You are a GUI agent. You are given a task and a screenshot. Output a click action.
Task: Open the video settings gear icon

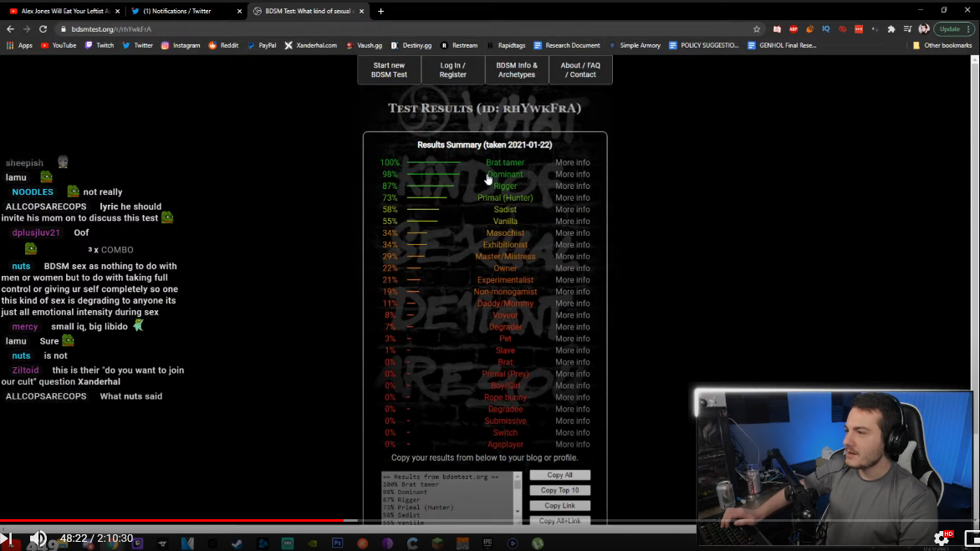(942, 538)
